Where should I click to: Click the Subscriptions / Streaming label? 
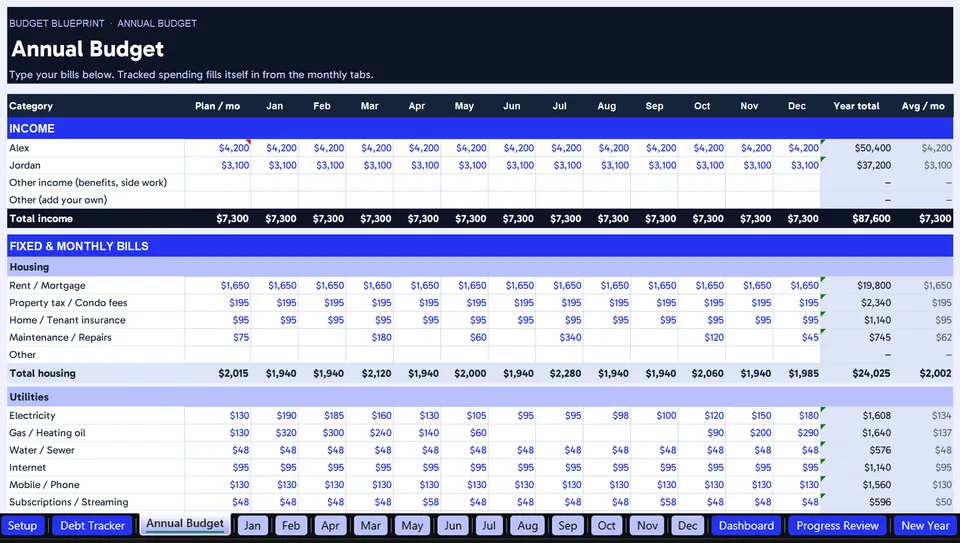click(x=69, y=502)
